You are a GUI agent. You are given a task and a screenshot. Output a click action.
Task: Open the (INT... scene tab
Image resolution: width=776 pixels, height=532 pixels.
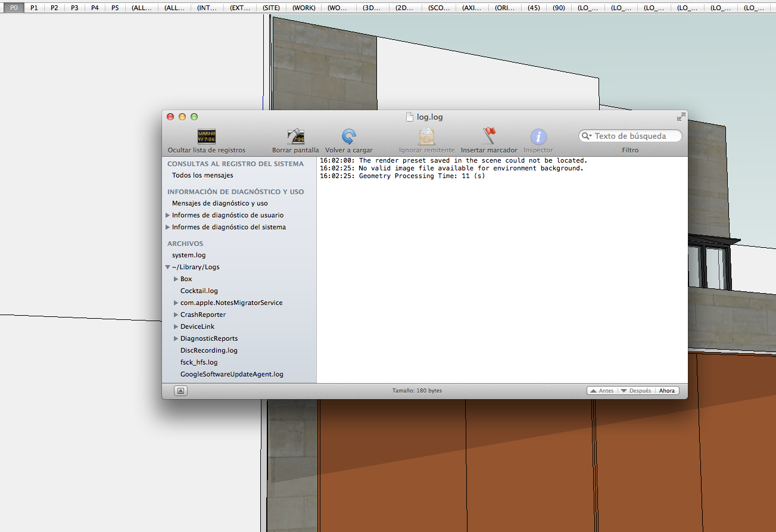(207, 8)
